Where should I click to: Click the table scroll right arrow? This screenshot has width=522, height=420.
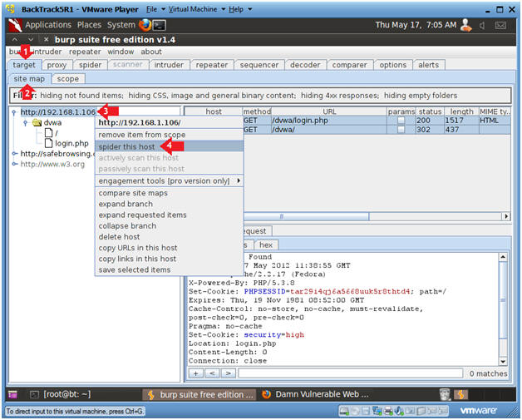[506, 216]
